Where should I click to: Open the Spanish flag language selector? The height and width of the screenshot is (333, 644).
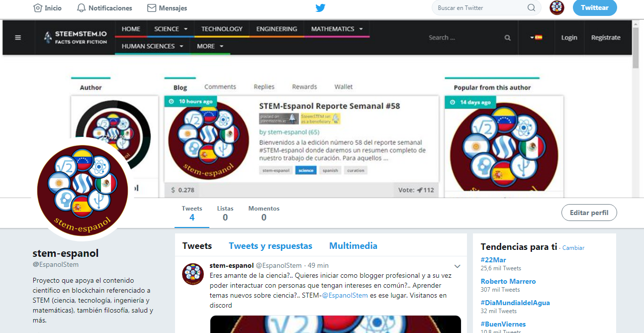point(536,37)
